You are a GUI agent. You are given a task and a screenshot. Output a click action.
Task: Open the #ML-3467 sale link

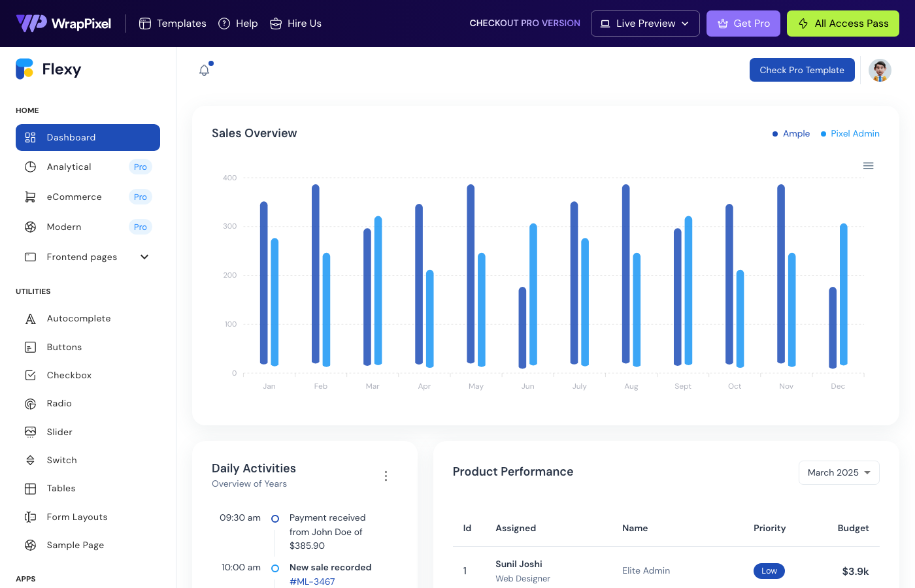pyautogui.click(x=312, y=581)
